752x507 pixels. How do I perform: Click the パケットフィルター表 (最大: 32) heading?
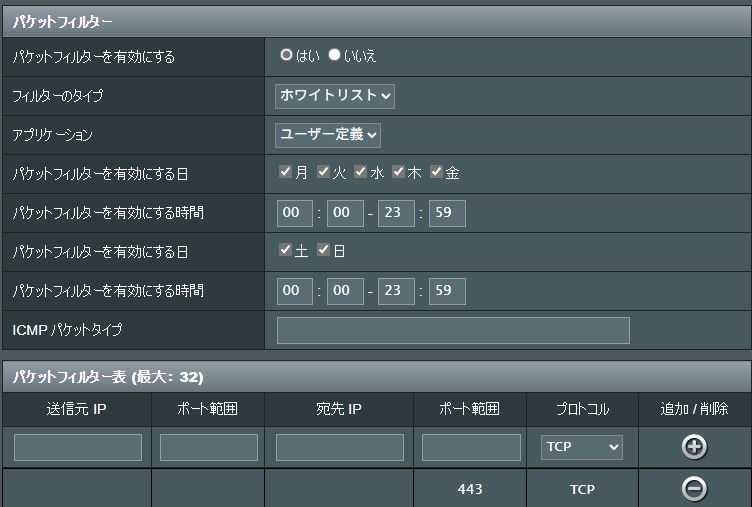coord(108,377)
